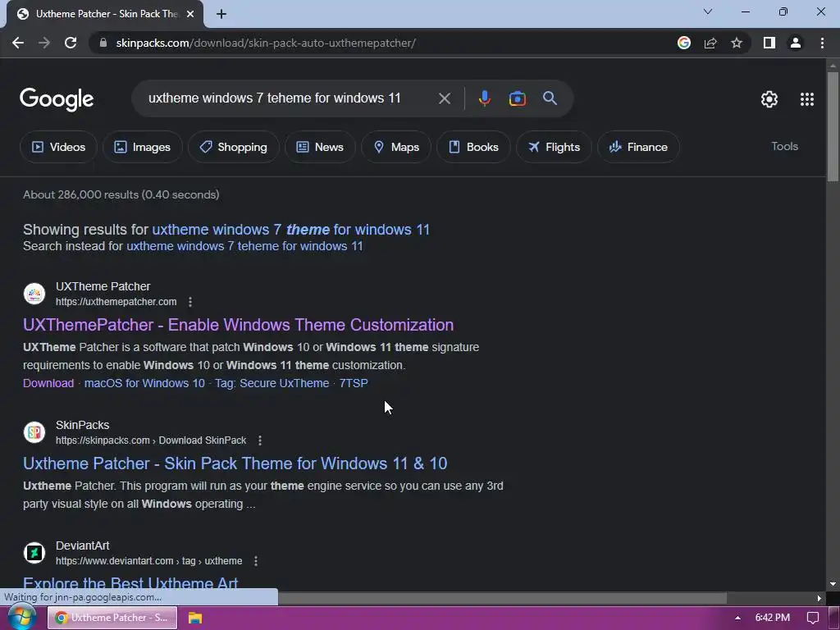Click the UXTheme Patcher site favicon
The image size is (840, 630).
tap(34, 294)
